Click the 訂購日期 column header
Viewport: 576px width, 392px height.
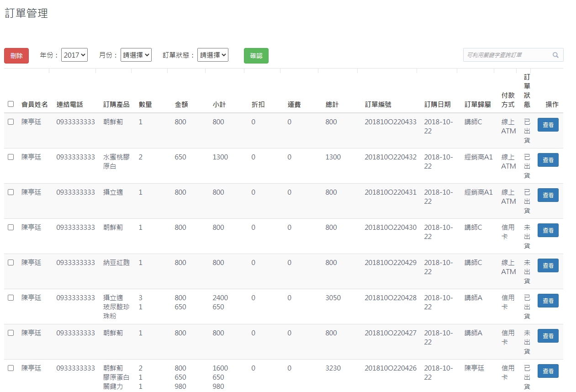pos(437,105)
